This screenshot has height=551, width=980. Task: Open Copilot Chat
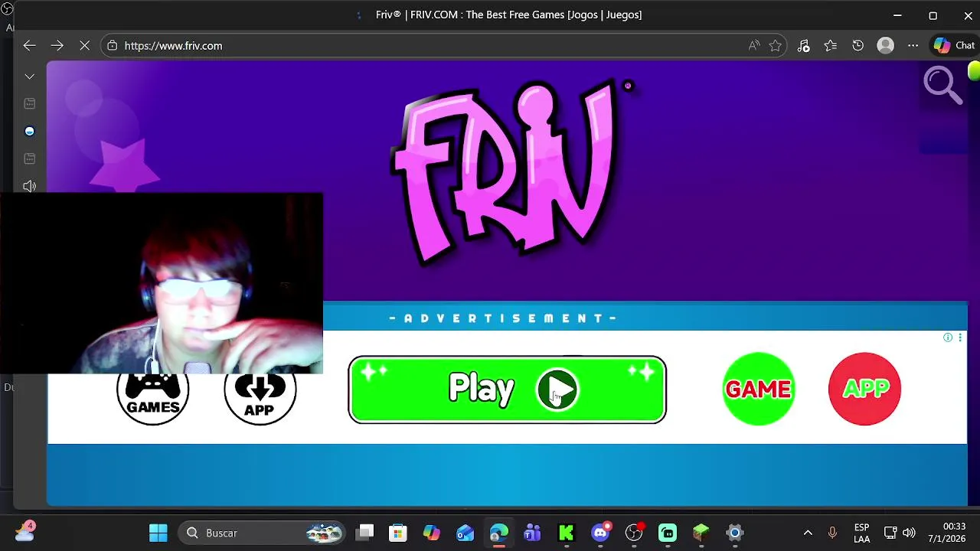pyautogui.click(x=954, y=46)
